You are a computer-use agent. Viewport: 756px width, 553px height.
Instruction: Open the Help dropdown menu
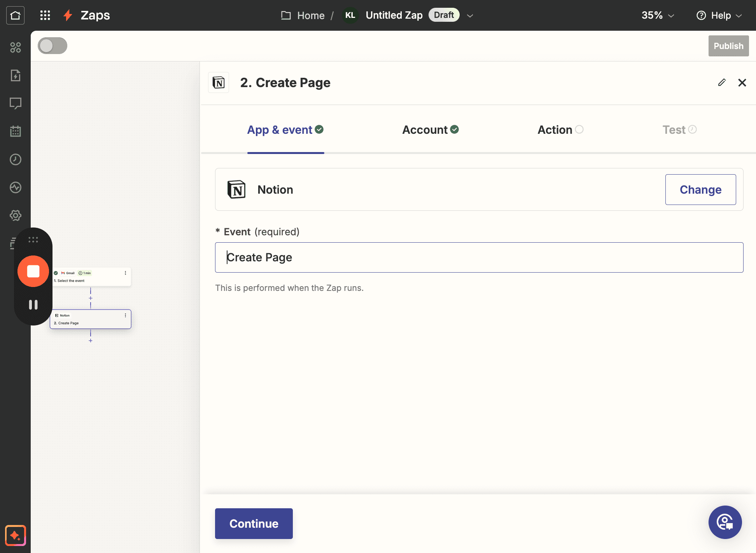tap(719, 15)
